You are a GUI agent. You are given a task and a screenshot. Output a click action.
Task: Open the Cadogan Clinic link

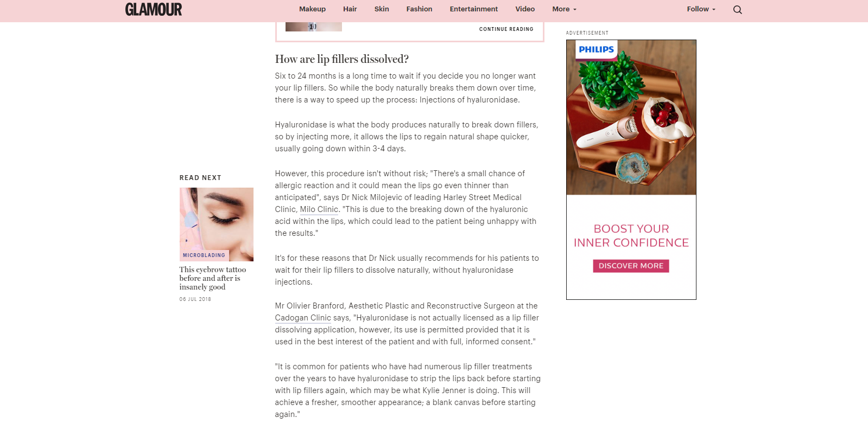click(303, 318)
